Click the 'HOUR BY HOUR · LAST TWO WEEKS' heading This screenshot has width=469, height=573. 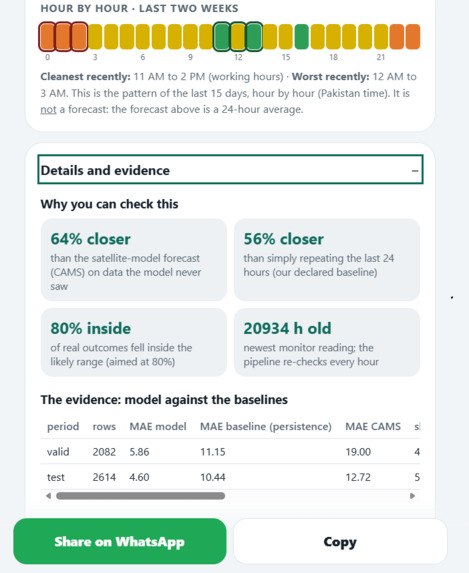pyautogui.click(x=139, y=8)
